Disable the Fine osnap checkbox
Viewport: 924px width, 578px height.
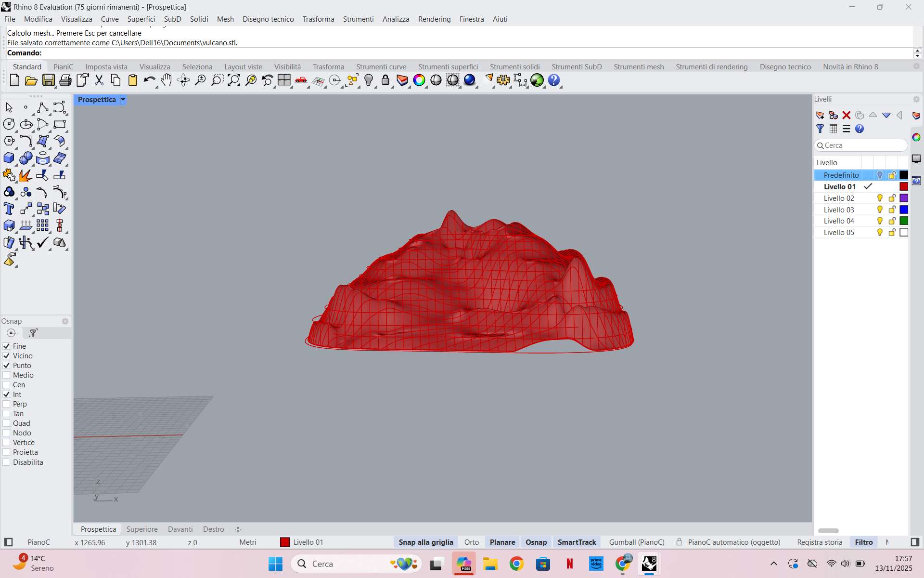(x=6, y=346)
